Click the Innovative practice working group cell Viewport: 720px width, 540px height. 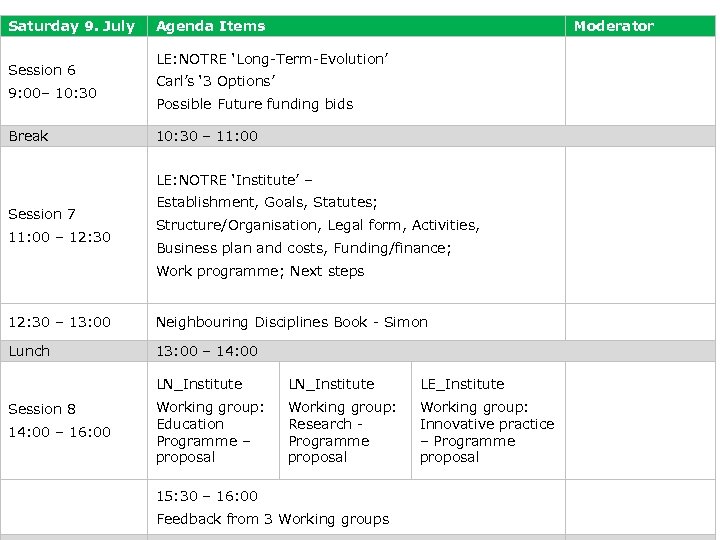click(486, 432)
